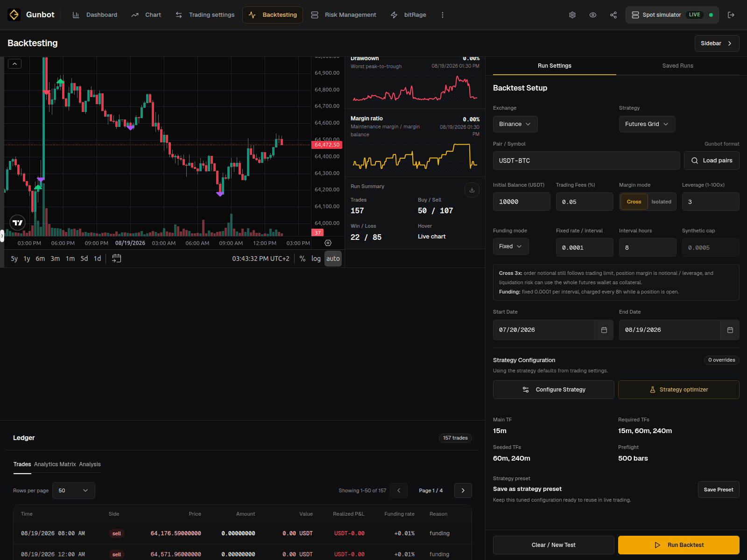The width and height of the screenshot is (747, 560).
Task: Go to previous ledger page
Action: click(399, 490)
